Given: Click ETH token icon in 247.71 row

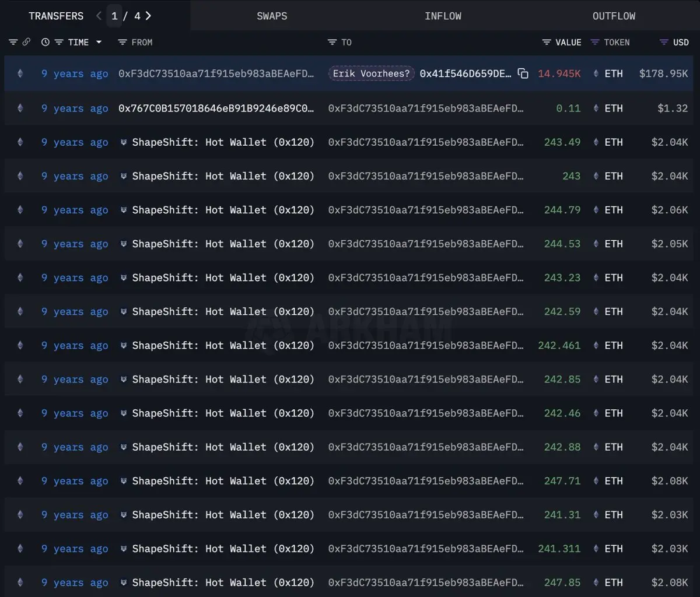Looking at the screenshot, I should pyautogui.click(x=596, y=481).
